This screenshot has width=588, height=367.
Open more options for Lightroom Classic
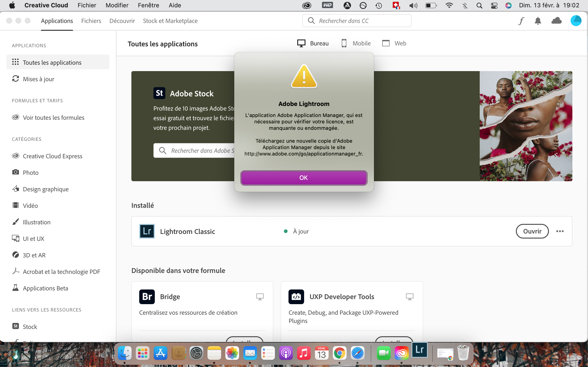(560, 231)
